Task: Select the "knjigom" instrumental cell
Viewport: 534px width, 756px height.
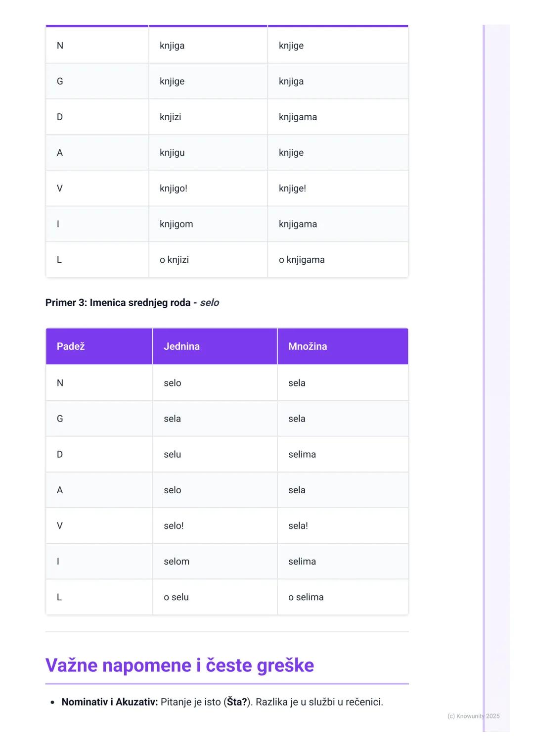Action: coord(177,224)
